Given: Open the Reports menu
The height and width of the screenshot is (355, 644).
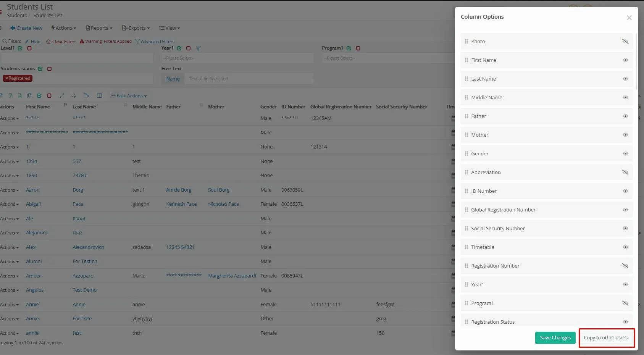Looking at the screenshot, I should [x=99, y=28].
